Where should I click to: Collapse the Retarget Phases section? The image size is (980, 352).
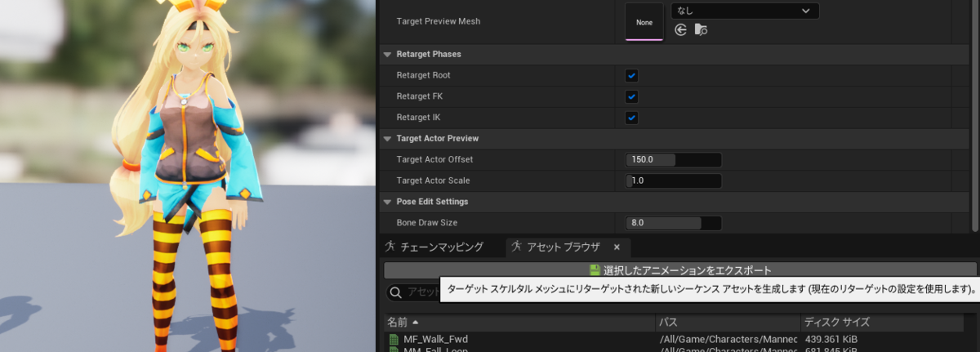point(387,54)
